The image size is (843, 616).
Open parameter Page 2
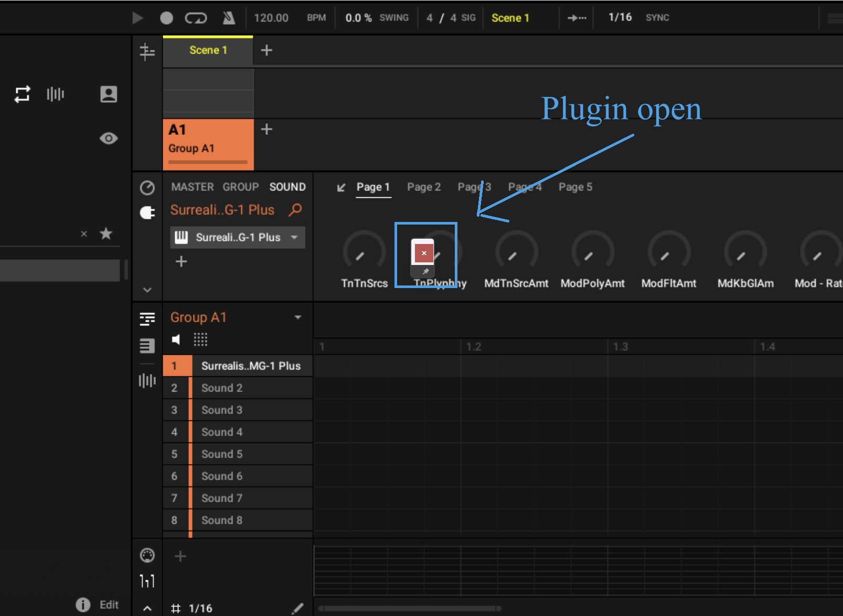click(x=424, y=187)
